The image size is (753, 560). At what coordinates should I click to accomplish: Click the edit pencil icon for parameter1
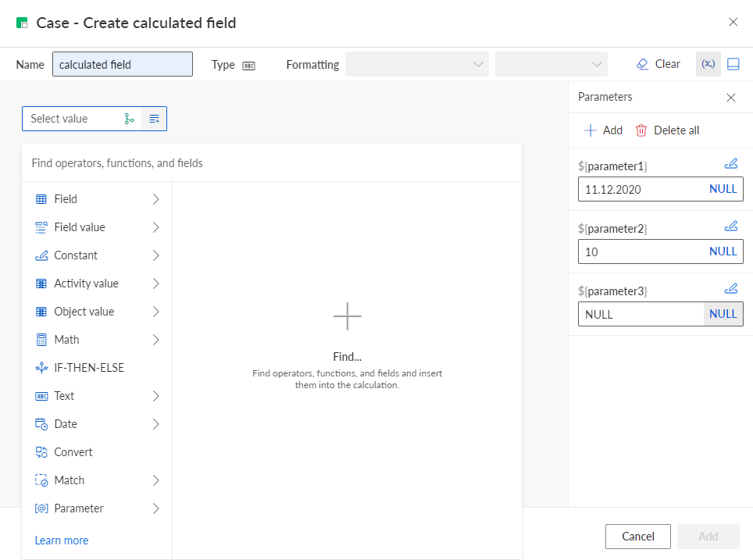[731, 164]
